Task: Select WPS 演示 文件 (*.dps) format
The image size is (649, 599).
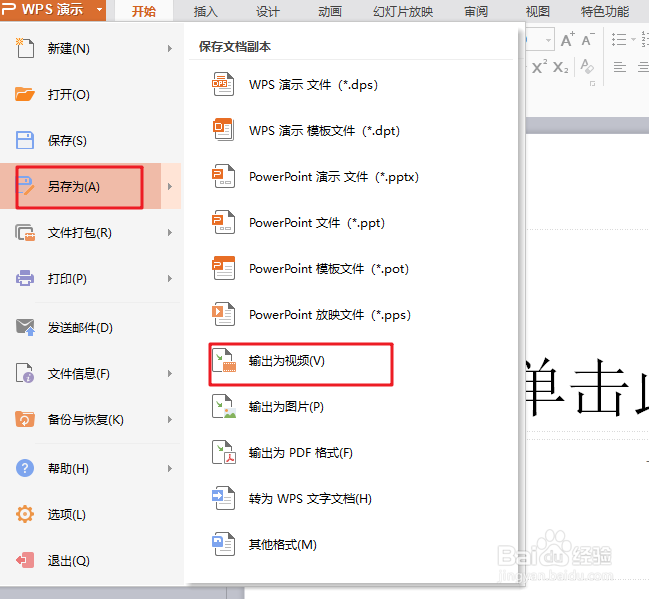Action: 313,85
